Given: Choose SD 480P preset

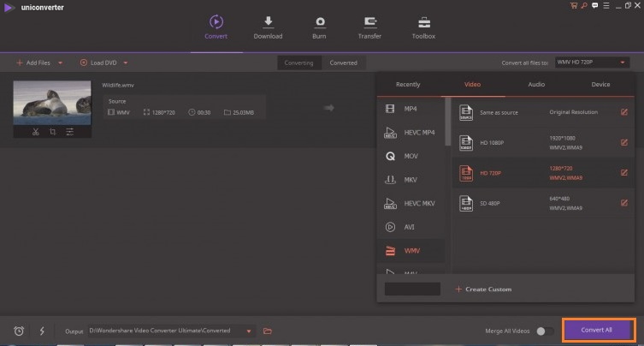Looking at the screenshot, I should click(543, 203).
